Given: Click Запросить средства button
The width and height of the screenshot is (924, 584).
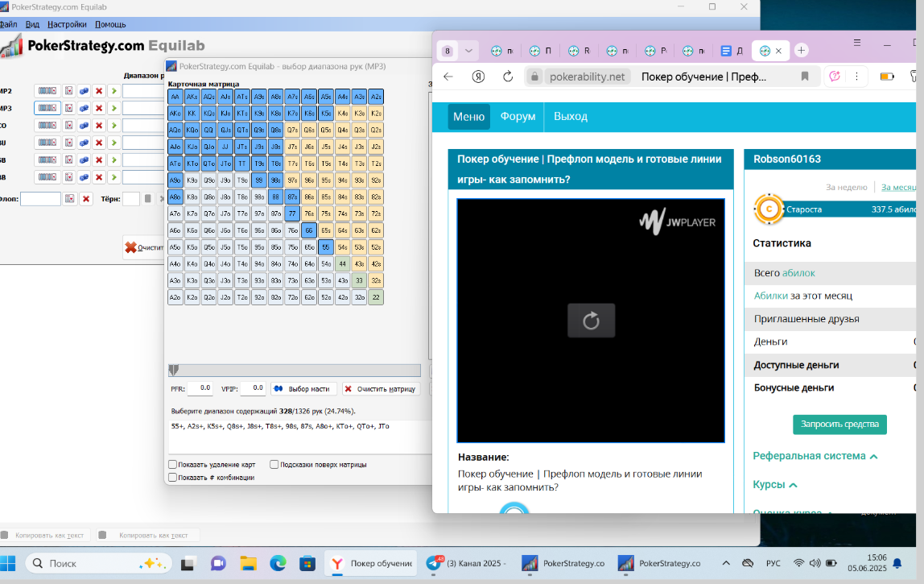Looking at the screenshot, I should (839, 425).
